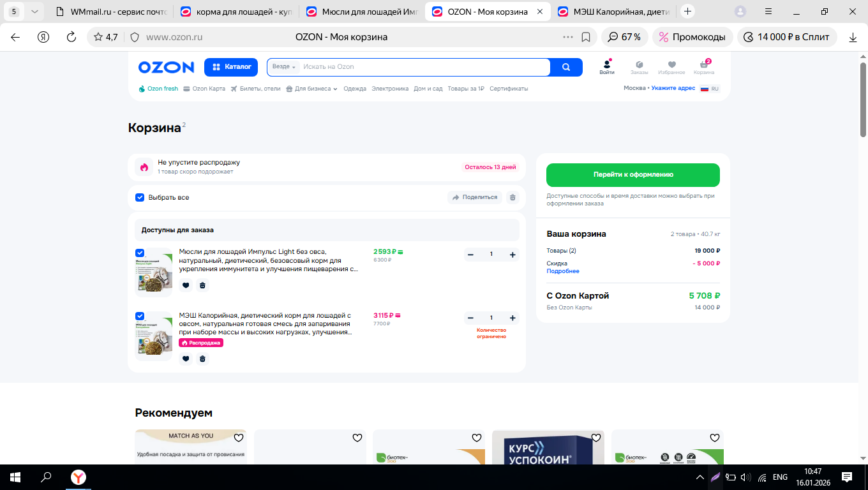Click trash icon beside Поделиться
The height and width of the screenshot is (490, 868).
(512, 197)
